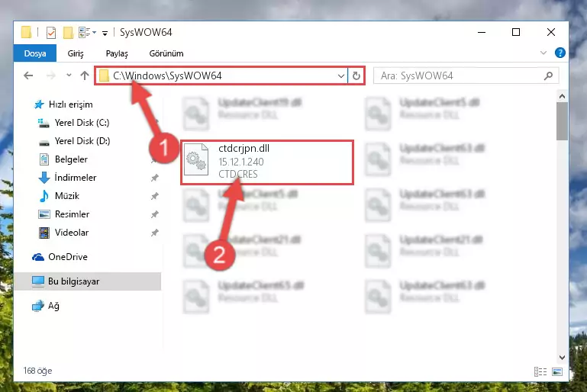
Task: Click the address bar path field
Action: 221,76
